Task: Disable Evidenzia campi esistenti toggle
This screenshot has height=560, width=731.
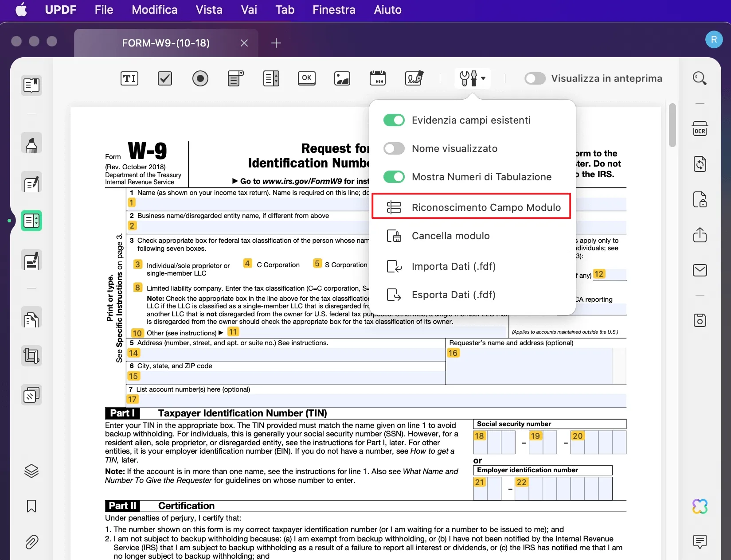Action: pyautogui.click(x=394, y=120)
